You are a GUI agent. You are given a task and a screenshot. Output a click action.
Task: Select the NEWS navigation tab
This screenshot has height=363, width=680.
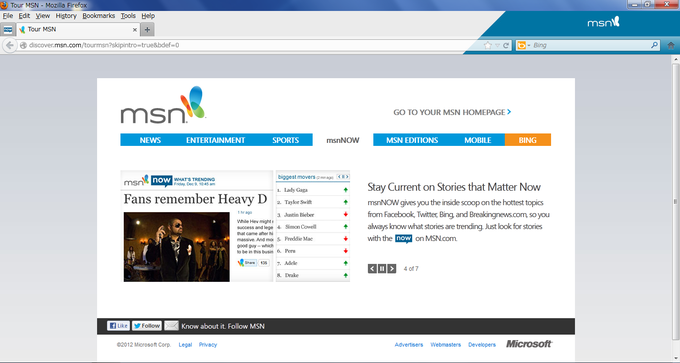coord(150,140)
